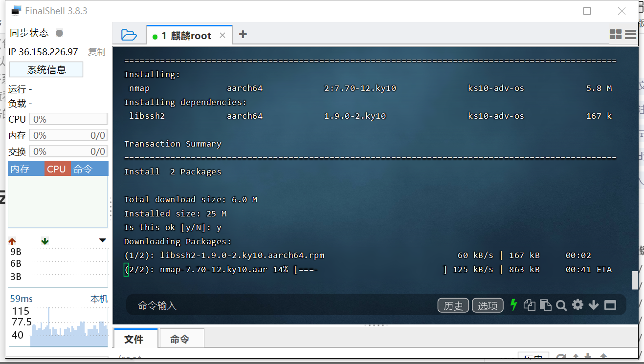Copy the IP address with 复制
Viewport: 644px width, 364px height.
click(x=96, y=52)
